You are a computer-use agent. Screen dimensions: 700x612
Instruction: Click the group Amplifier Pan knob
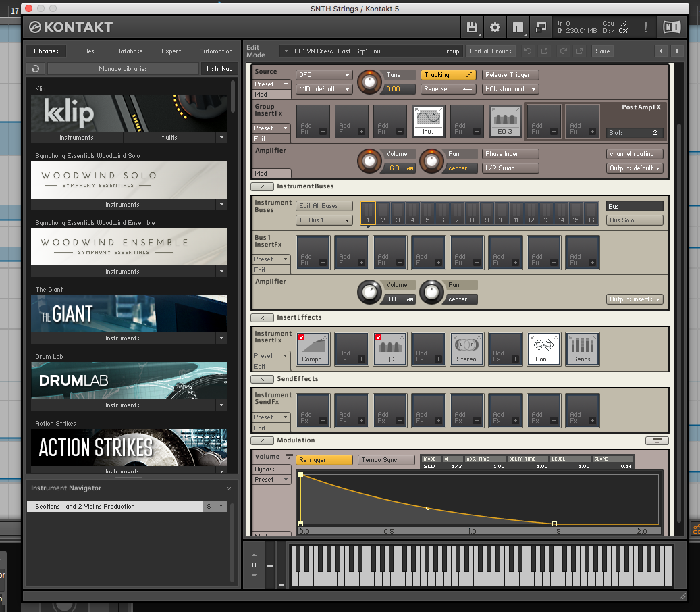(x=431, y=161)
